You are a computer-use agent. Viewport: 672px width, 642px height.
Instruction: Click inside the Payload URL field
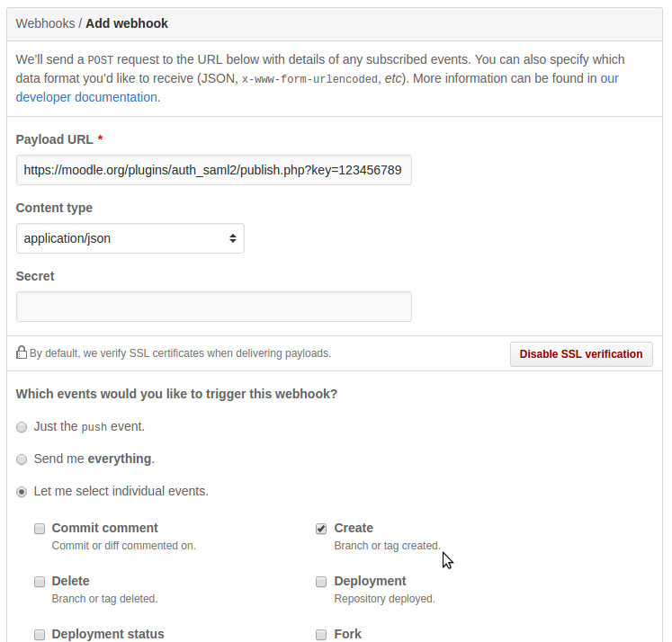point(214,170)
